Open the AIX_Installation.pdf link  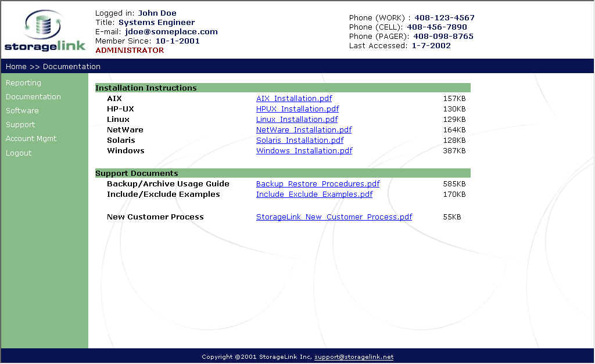(294, 99)
